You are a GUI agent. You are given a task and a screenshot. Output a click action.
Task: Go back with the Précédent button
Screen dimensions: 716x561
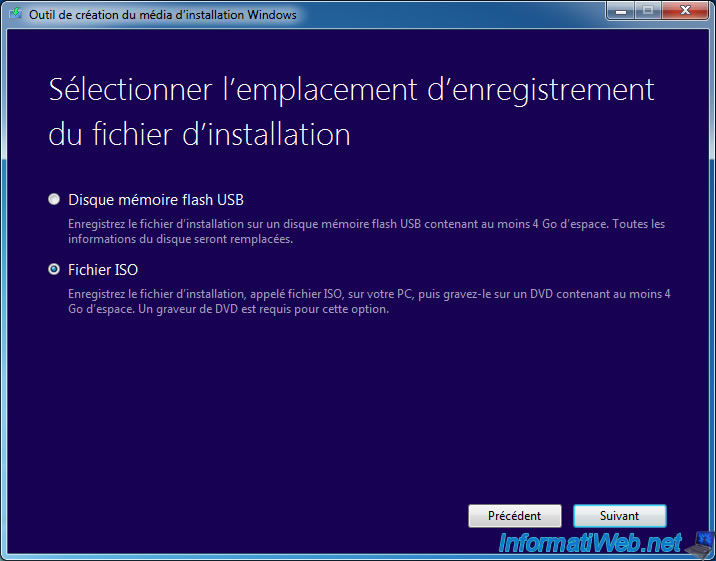(x=515, y=516)
